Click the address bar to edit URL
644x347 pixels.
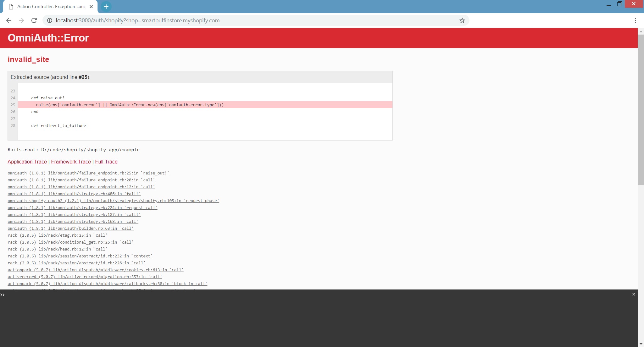pos(220,20)
